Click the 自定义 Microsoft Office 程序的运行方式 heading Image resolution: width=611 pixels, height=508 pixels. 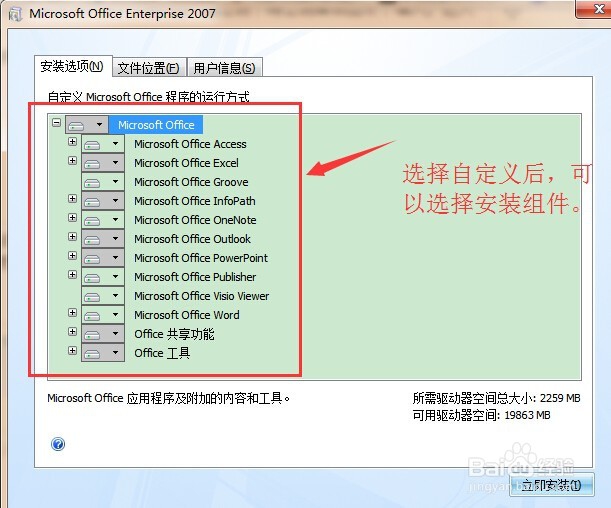tap(148, 97)
